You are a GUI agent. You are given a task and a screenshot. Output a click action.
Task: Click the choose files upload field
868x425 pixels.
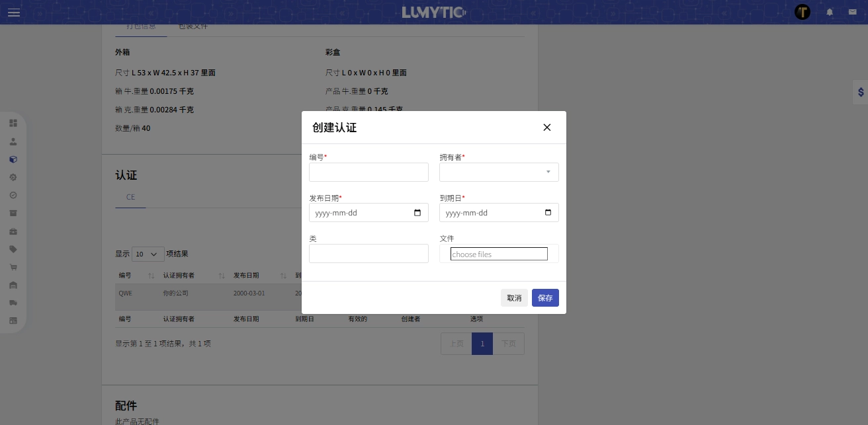(x=499, y=254)
